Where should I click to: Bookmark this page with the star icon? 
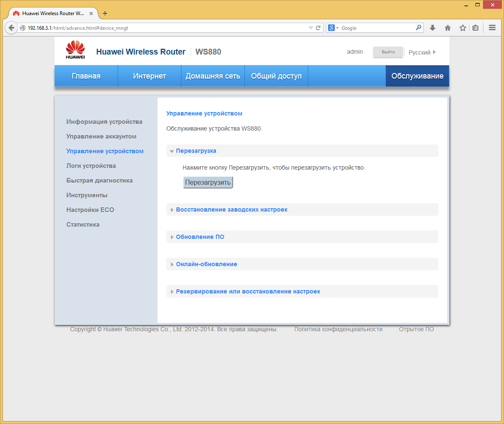click(x=462, y=28)
